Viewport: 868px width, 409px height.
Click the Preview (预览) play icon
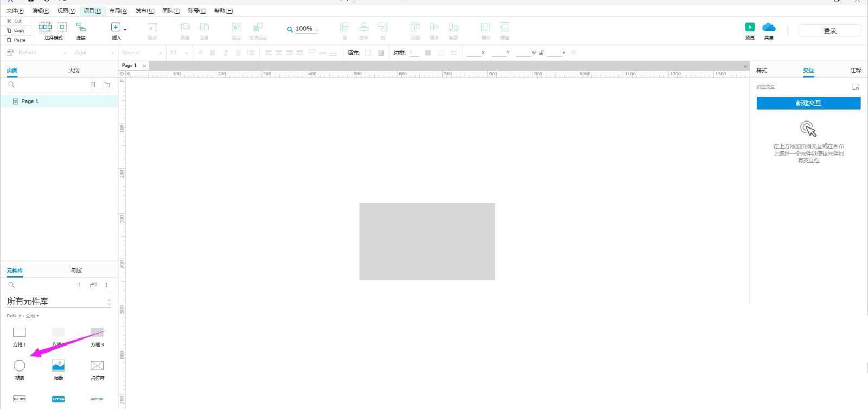coord(750,27)
